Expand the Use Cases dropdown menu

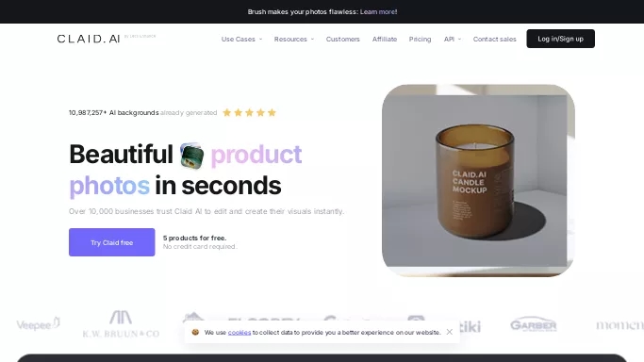[x=241, y=39]
